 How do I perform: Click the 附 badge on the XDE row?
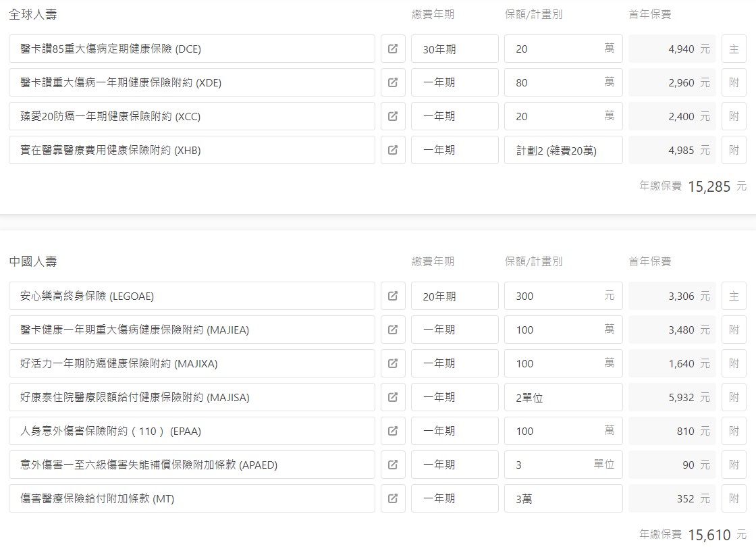[734, 82]
